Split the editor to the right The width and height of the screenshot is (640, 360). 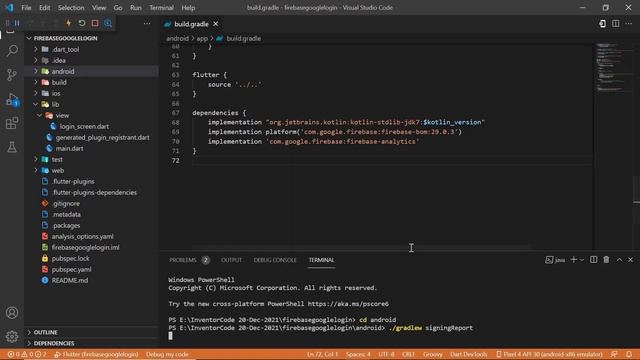[x=616, y=24]
